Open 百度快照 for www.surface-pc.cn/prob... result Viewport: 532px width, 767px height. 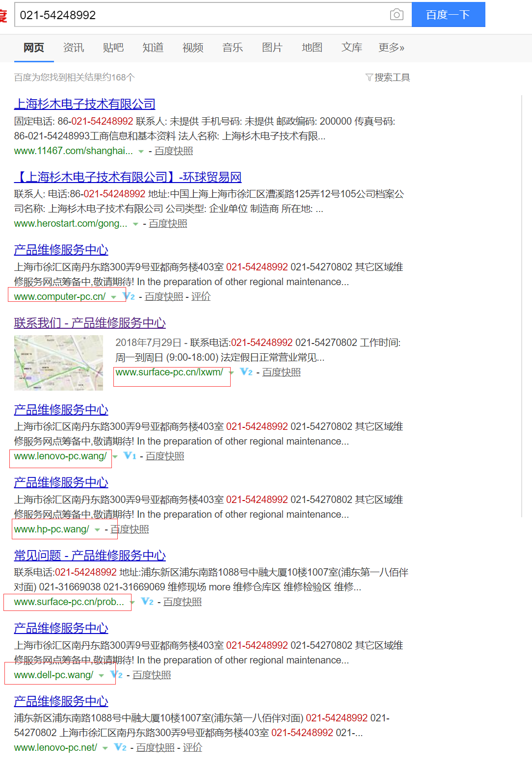182,602
